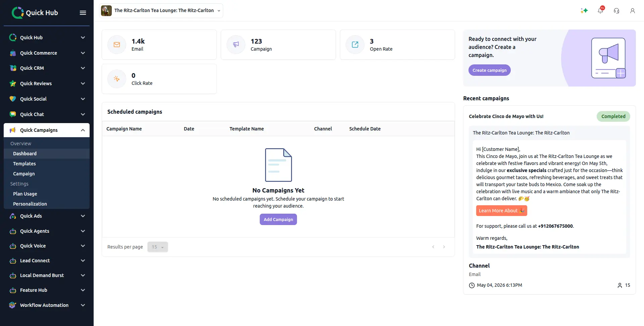Click the recipients count 15
Viewport: 644px width, 326px height.
click(x=628, y=285)
